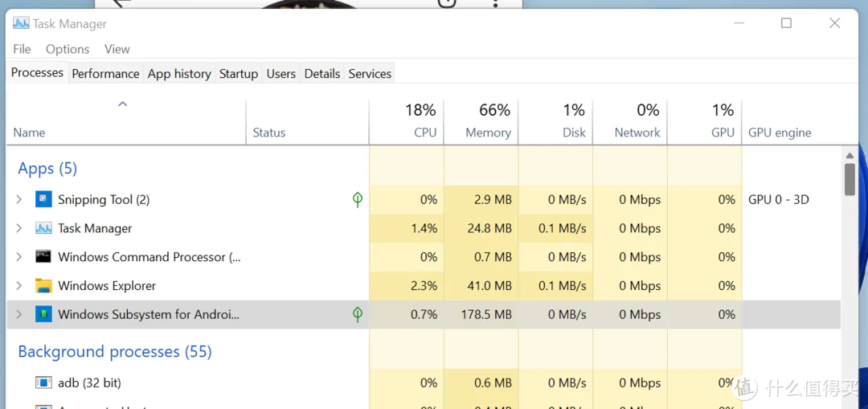
Task: Click the 2.9 MB memory value
Action: (493, 199)
